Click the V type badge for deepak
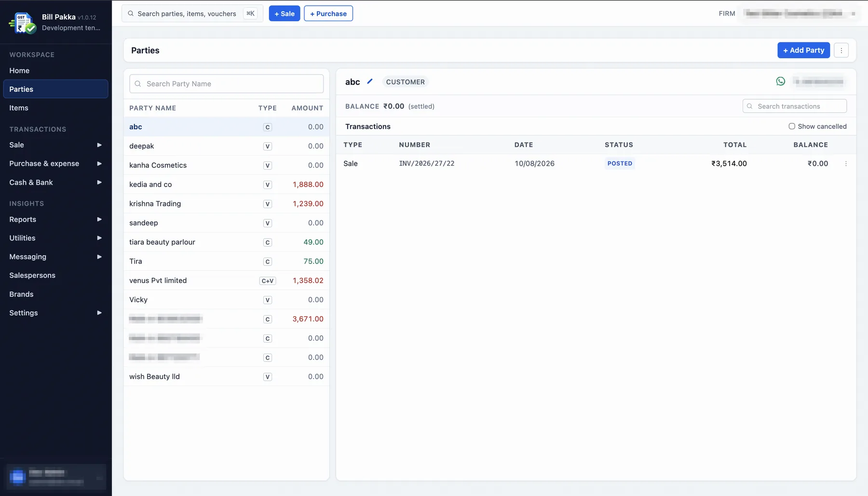868x496 pixels. pos(268,147)
